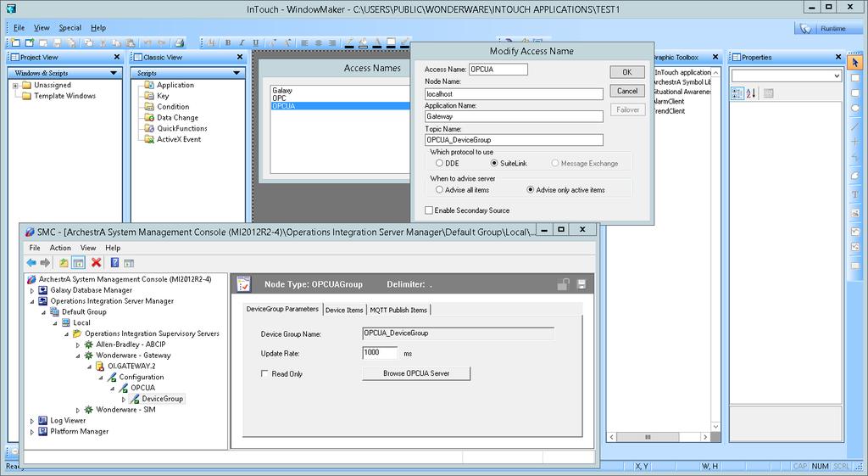Select the Advise all items radio button
868x476 pixels.
coord(439,189)
